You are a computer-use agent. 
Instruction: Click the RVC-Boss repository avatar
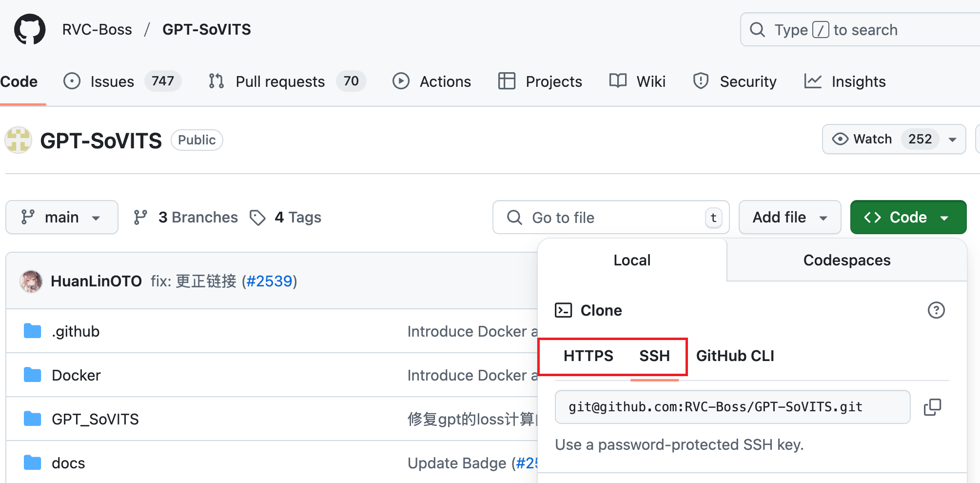19,140
